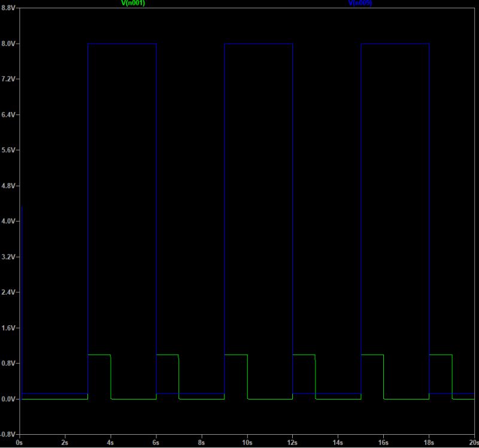Screen dimensions: 479x448
Task: Click the 8.8V label at the axis top
Action: (10, 8)
